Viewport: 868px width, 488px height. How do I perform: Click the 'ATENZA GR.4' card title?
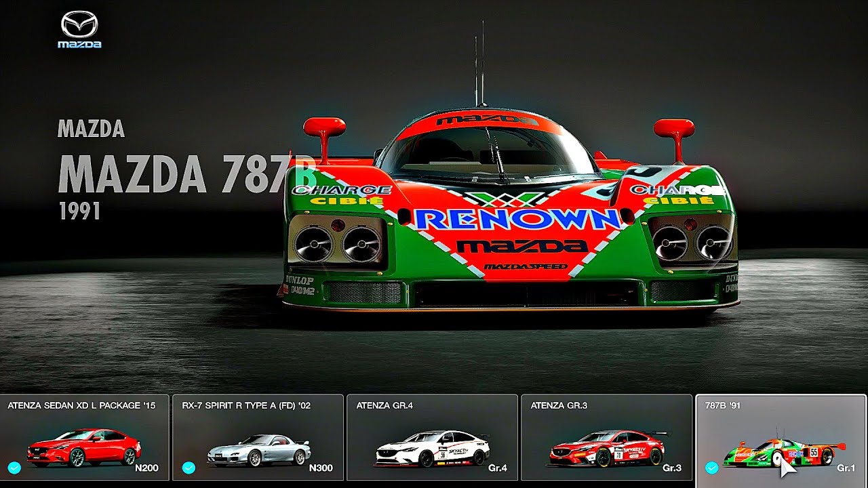click(384, 406)
